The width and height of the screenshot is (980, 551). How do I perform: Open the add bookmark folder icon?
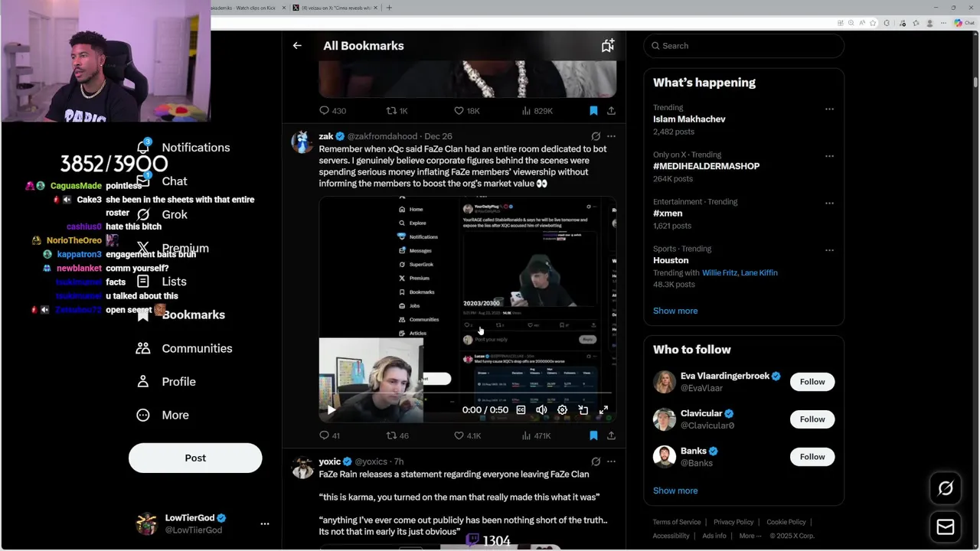click(607, 46)
